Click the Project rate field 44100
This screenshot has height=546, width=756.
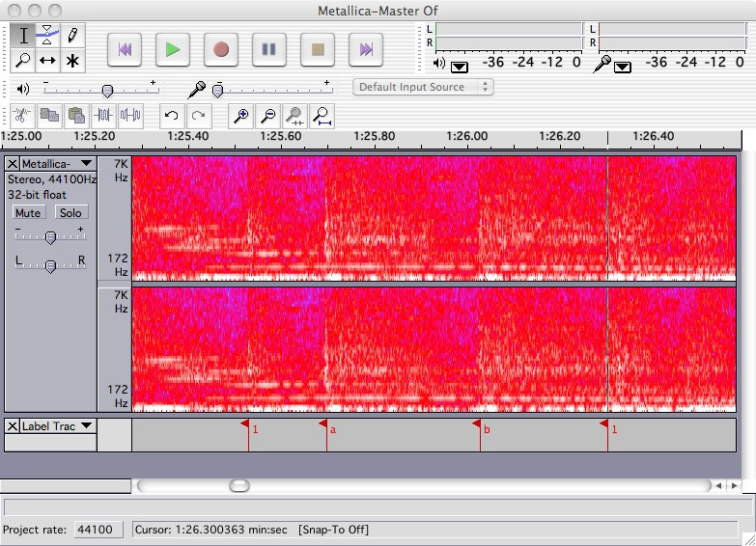[x=98, y=530]
